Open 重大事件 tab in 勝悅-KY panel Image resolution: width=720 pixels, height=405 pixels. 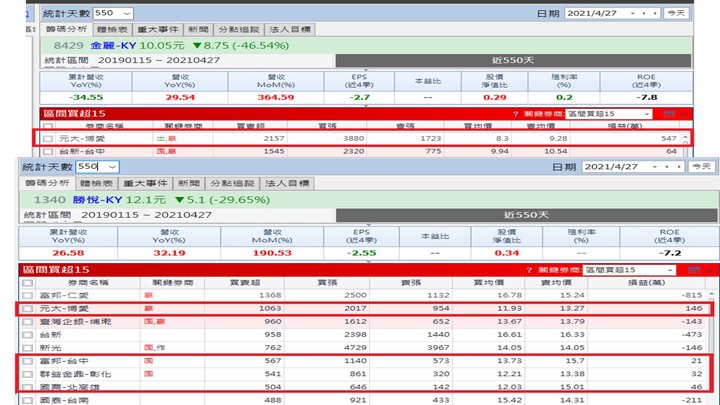(145, 183)
